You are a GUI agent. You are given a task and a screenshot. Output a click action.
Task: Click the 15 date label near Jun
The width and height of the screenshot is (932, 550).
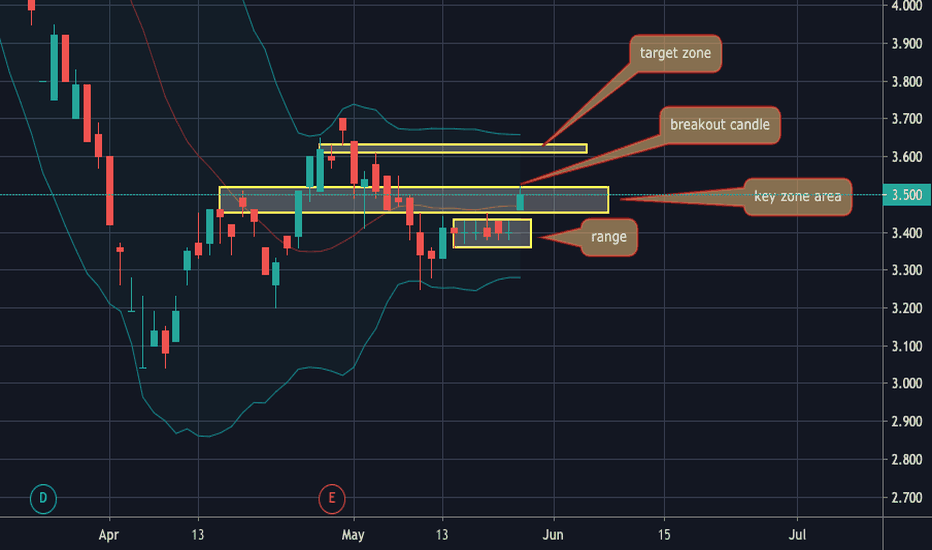[x=664, y=535]
